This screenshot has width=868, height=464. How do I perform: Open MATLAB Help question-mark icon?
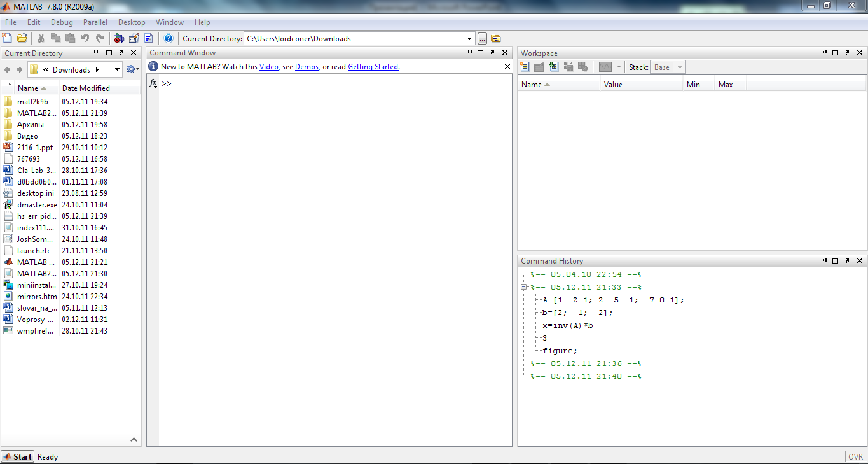(x=169, y=38)
